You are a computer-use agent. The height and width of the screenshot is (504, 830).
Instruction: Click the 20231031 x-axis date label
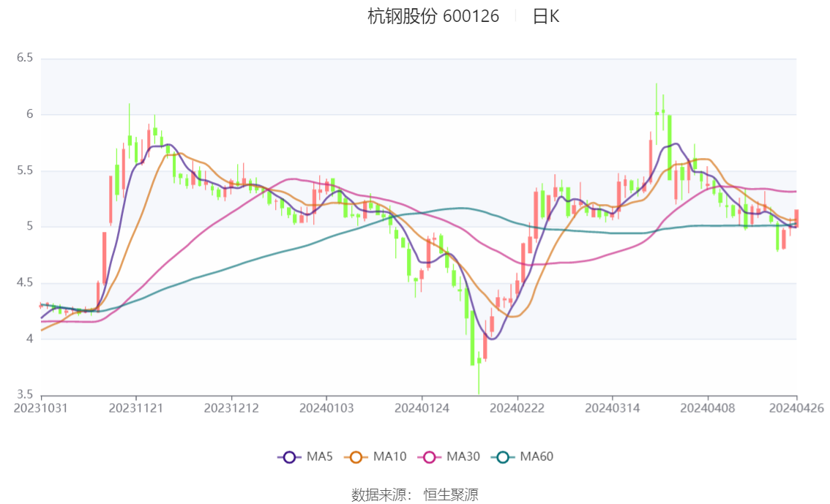pos(41,408)
